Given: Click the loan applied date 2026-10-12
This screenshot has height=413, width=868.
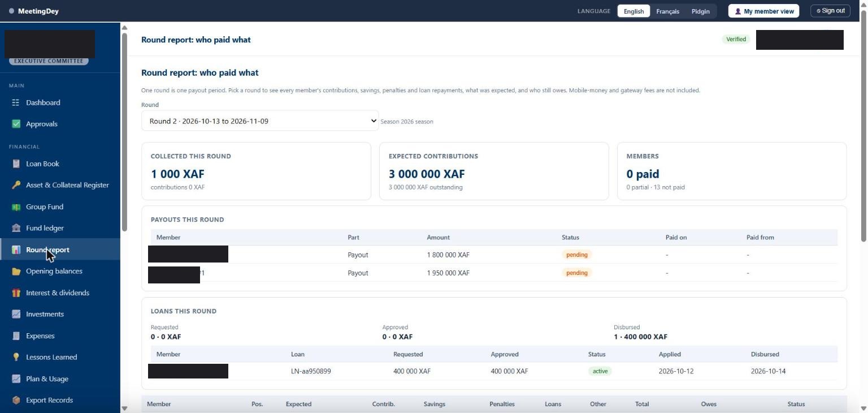Looking at the screenshot, I should point(676,371).
